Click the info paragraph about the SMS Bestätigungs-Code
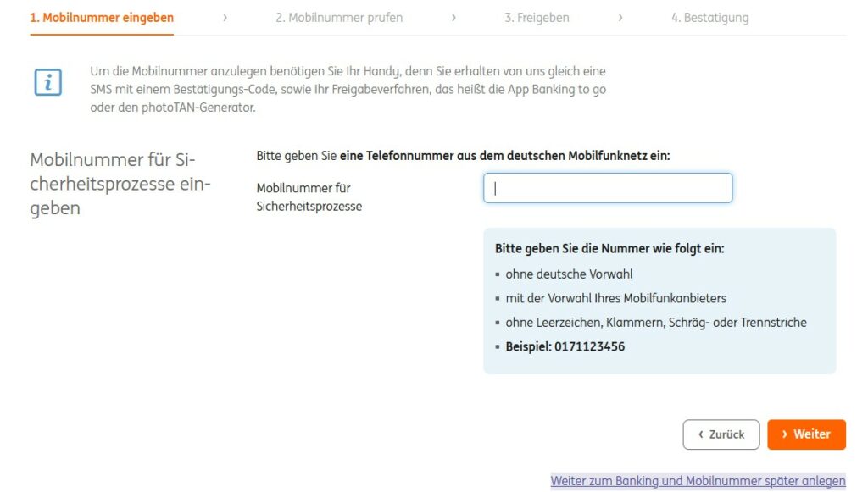Screen dimensions: 868x492 point(348,90)
